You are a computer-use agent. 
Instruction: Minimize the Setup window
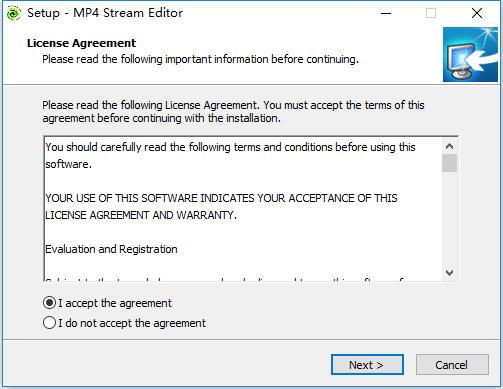(x=386, y=13)
